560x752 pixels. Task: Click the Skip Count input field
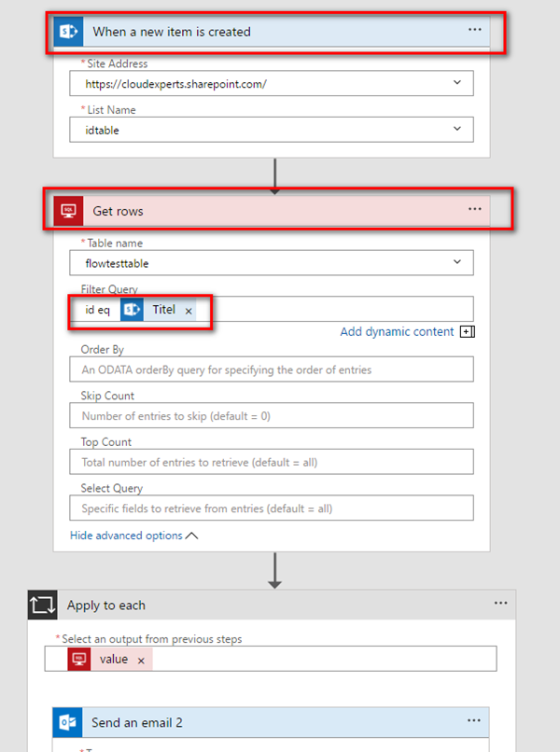tap(271, 415)
